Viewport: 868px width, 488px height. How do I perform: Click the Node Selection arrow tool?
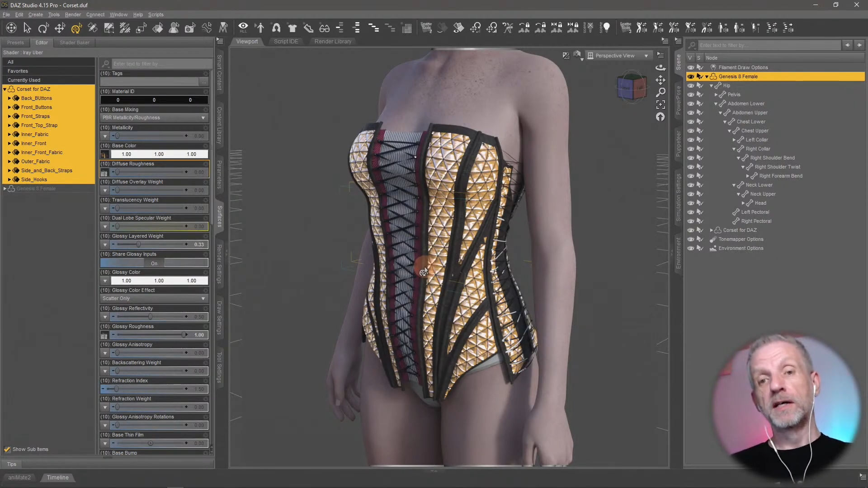(x=27, y=28)
